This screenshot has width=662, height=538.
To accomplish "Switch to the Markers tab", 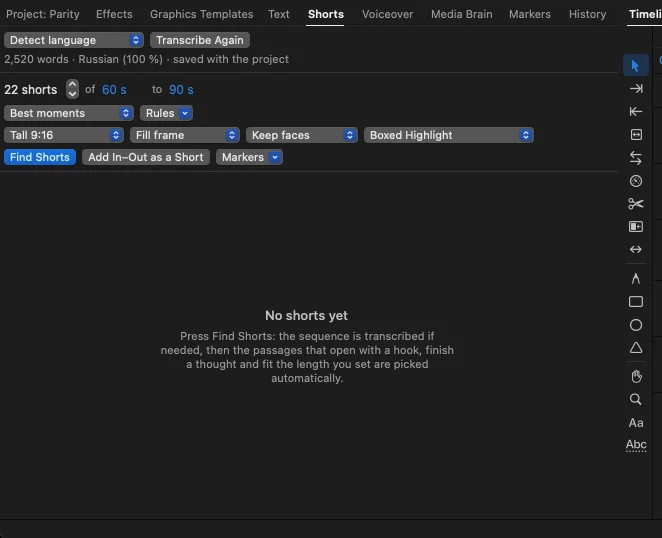I will [x=529, y=14].
